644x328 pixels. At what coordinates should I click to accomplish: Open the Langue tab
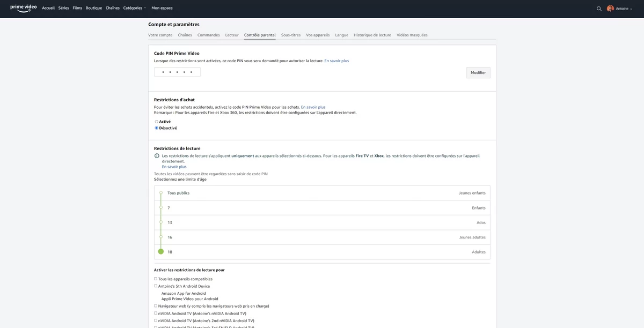tap(342, 35)
